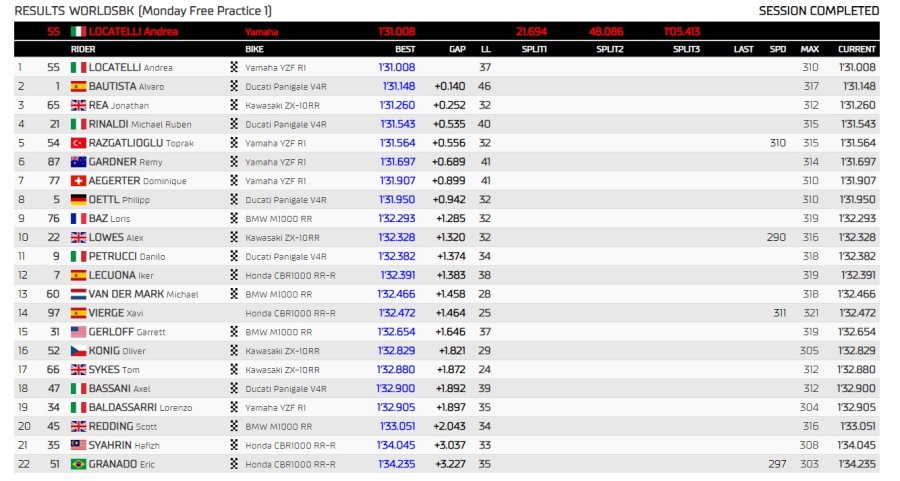900x481 pixels.
Task: Click the Dutch flag next to VAN DER MARK
Action: click(78, 294)
